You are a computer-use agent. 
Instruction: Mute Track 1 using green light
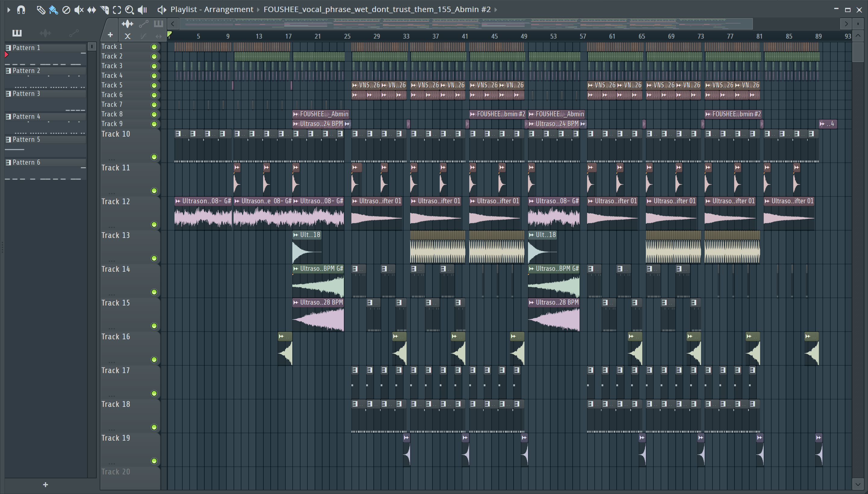154,47
